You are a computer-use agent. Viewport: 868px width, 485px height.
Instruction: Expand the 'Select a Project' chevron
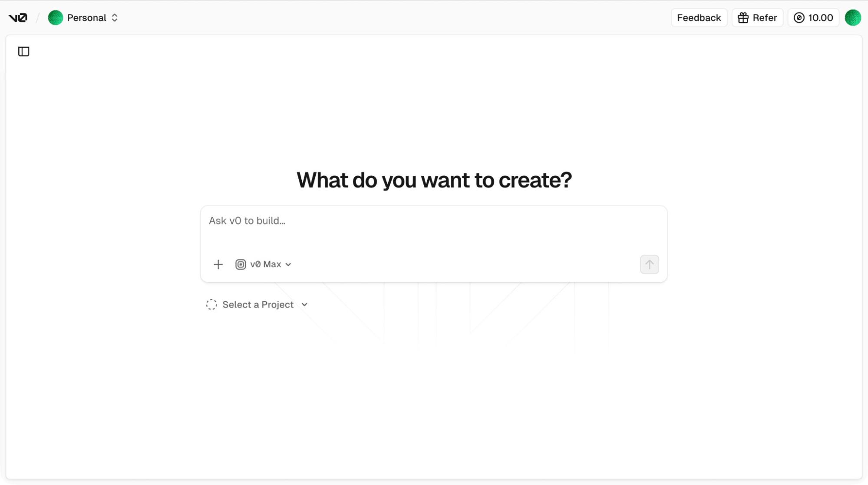(x=304, y=305)
